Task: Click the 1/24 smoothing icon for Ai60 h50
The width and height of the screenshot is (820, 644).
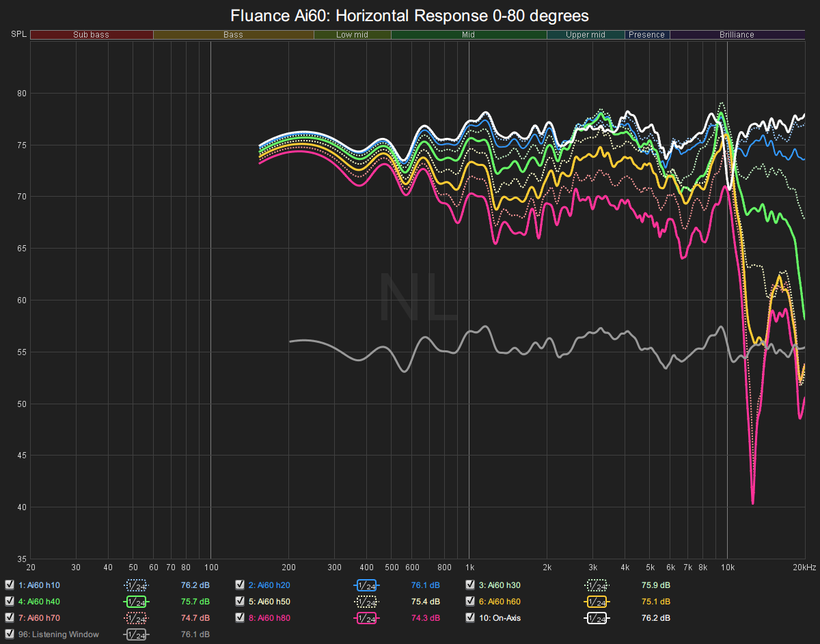Action: tap(366, 602)
